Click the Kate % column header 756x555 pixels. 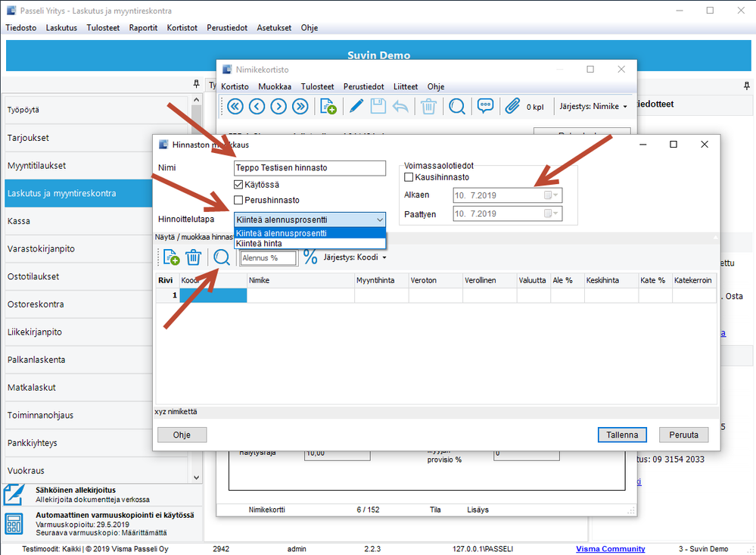(655, 280)
